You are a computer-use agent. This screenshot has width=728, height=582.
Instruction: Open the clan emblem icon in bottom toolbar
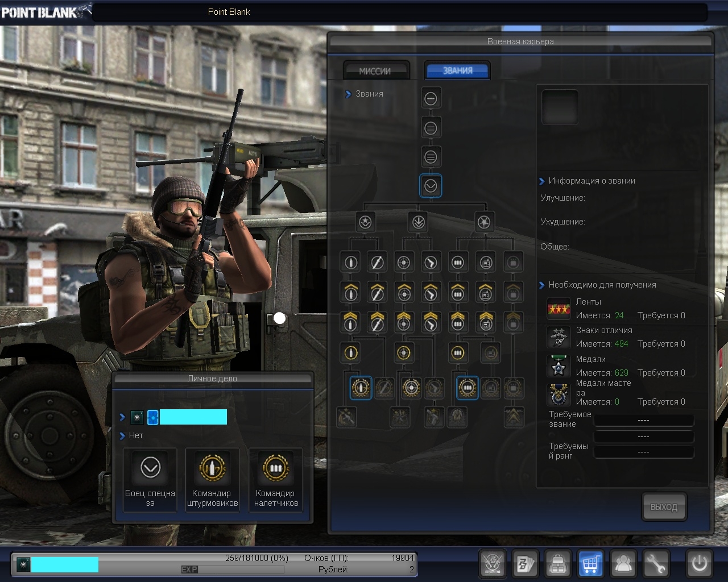tap(493, 564)
